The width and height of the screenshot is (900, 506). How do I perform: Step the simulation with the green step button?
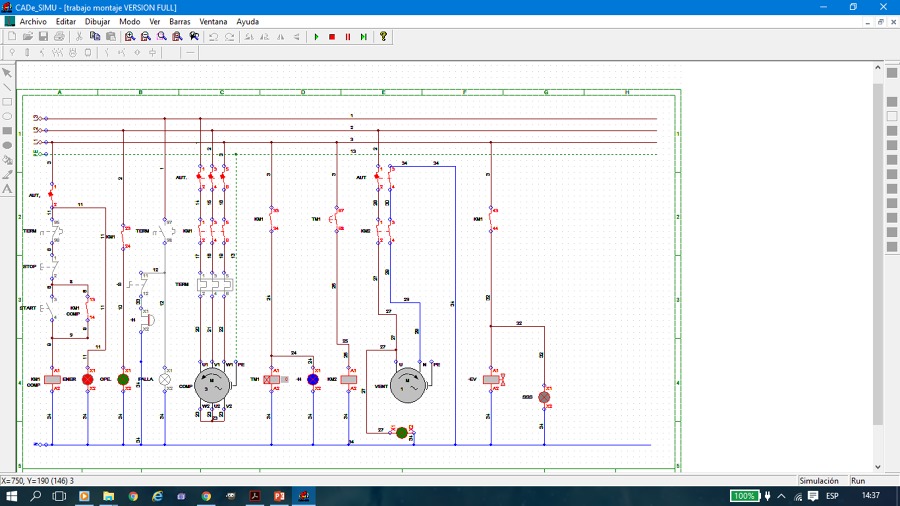tap(363, 37)
